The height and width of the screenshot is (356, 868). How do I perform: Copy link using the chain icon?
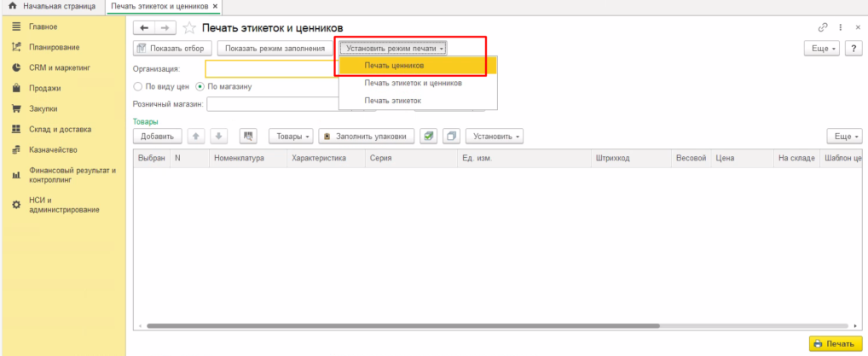823,28
